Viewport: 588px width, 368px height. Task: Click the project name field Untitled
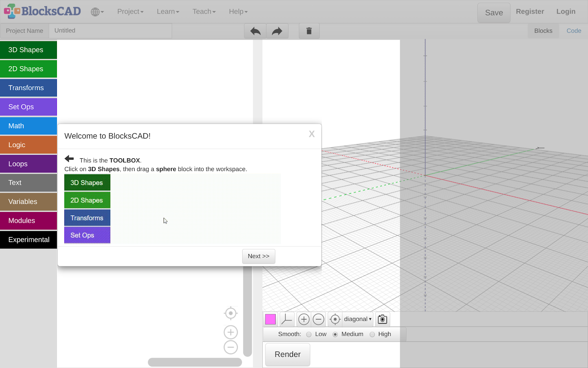click(x=110, y=31)
